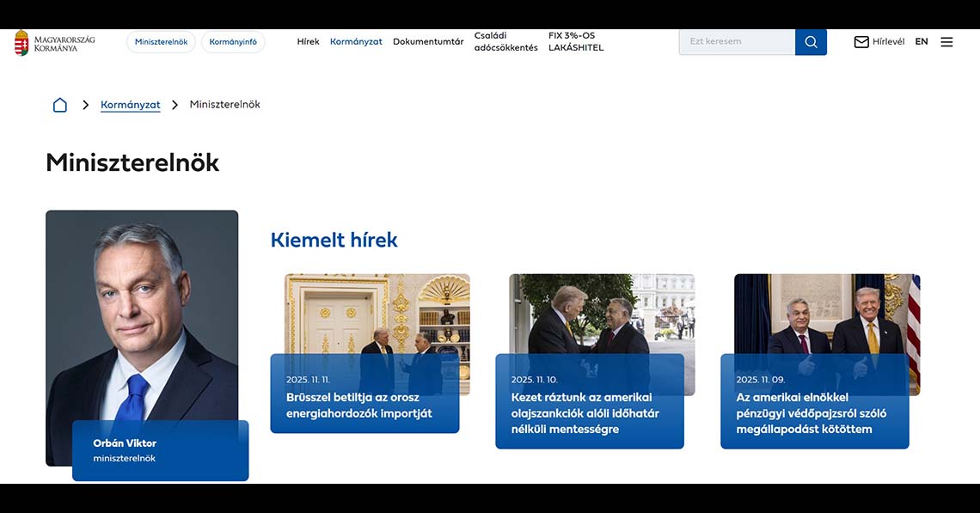Image resolution: width=980 pixels, height=513 pixels.
Task: Open the Hírlevél envelope icon
Action: [860, 40]
